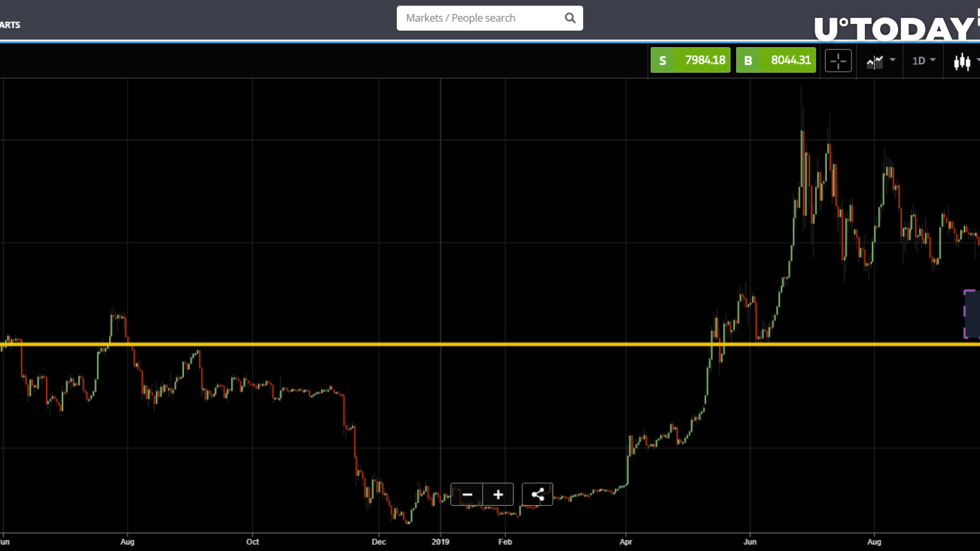The image size is (980, 551).
Task: Click the purple bracket marker on right edge
Action: pos(971,314)
